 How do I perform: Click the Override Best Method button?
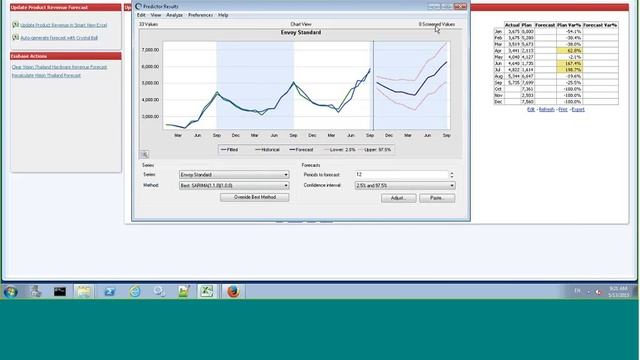[x=255, y=198]
